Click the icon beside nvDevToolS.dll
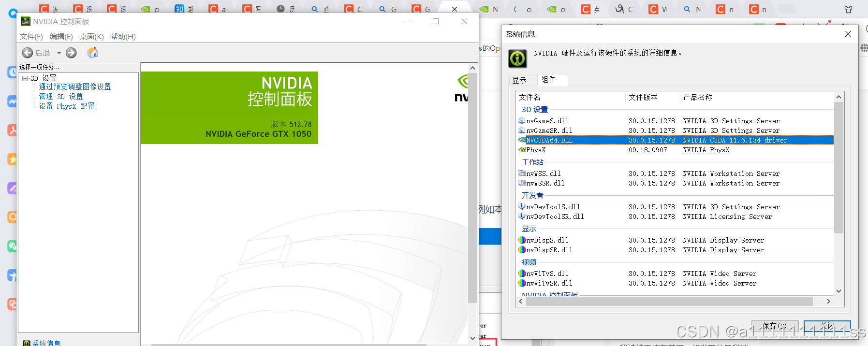Viewport: 868px width, 346px height. (x=522, y=206)
